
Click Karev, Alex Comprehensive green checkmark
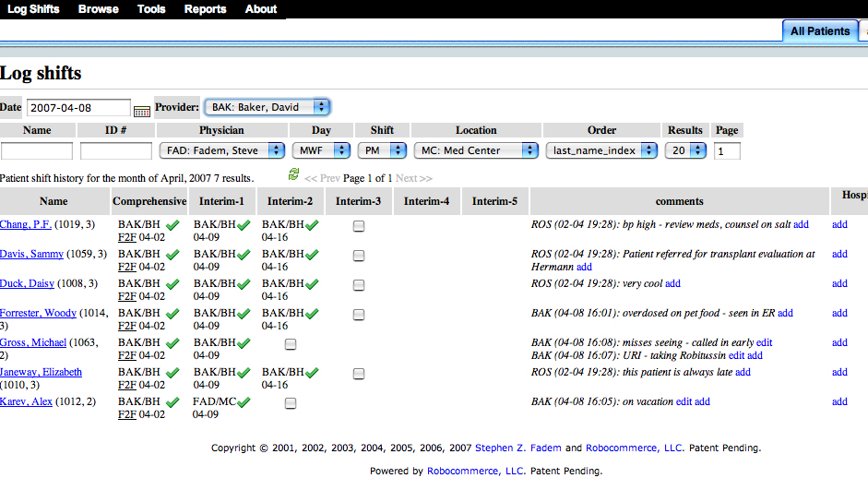click(172, 402)
